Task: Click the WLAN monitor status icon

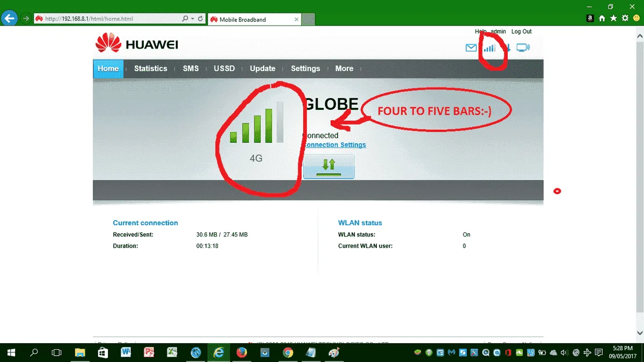Action: [x=523, y=48]
